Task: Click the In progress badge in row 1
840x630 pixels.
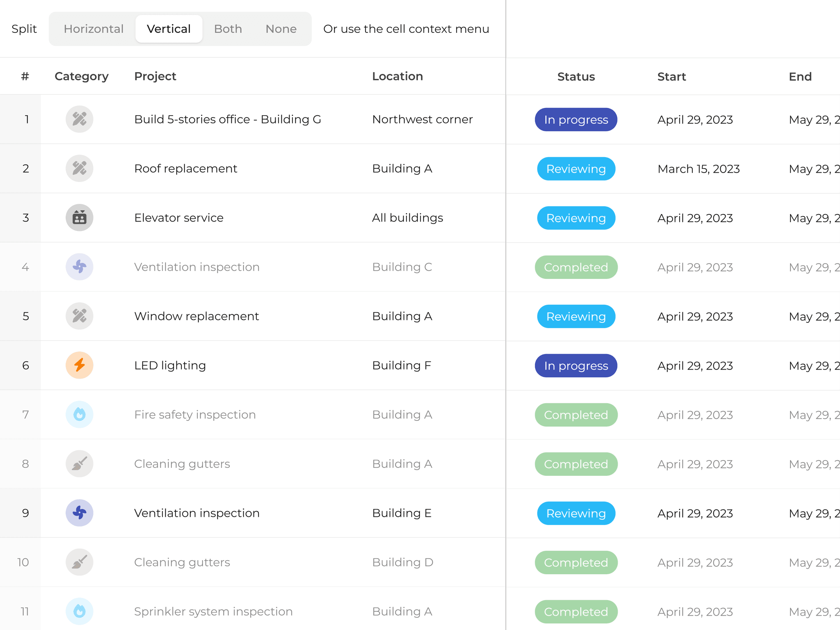Action: (576, 120)
